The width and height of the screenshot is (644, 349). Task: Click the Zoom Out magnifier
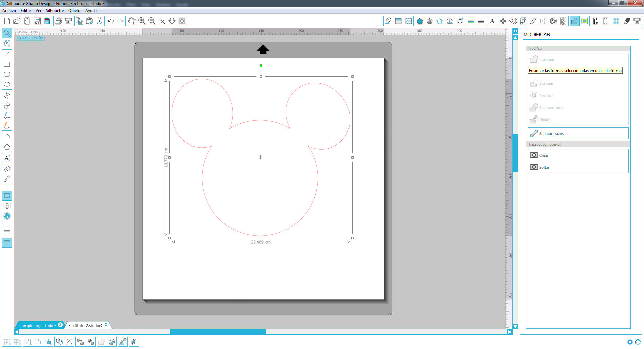click(152, 21)
